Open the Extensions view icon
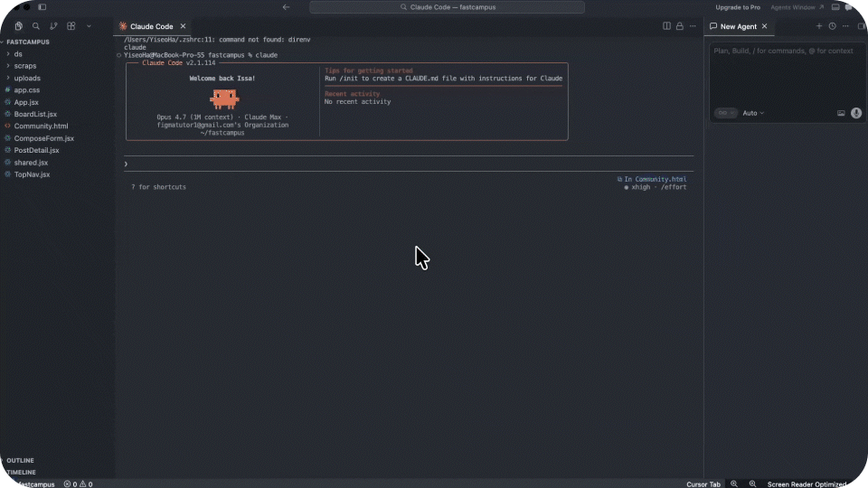This screenshot has width=868, height=488. pyautogui.click(x=71, y=26)
